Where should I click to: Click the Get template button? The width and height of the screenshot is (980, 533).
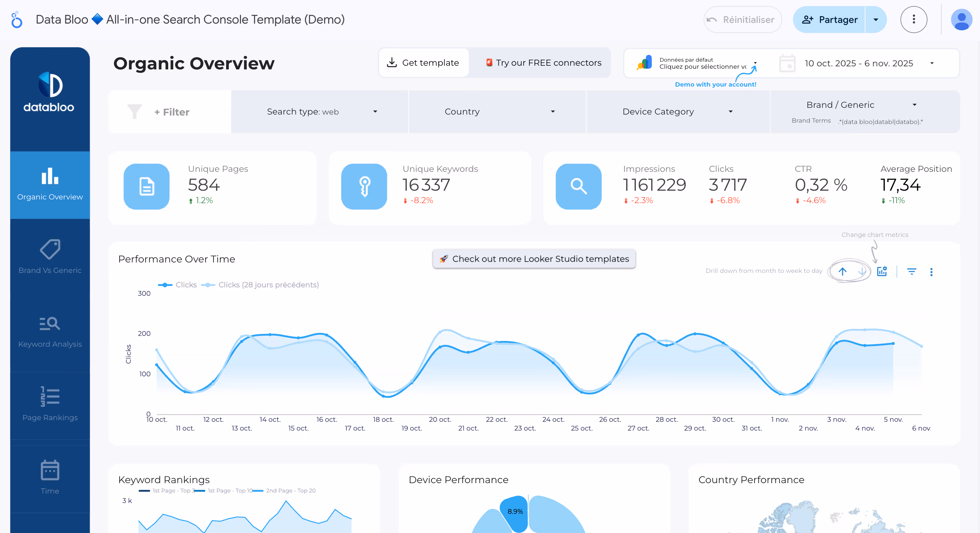click(x=423, y=63)
